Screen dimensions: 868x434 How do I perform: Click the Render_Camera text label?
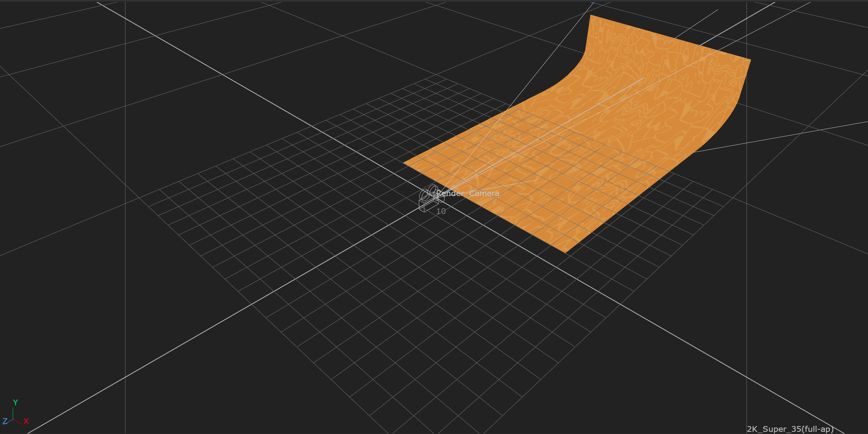468,194
